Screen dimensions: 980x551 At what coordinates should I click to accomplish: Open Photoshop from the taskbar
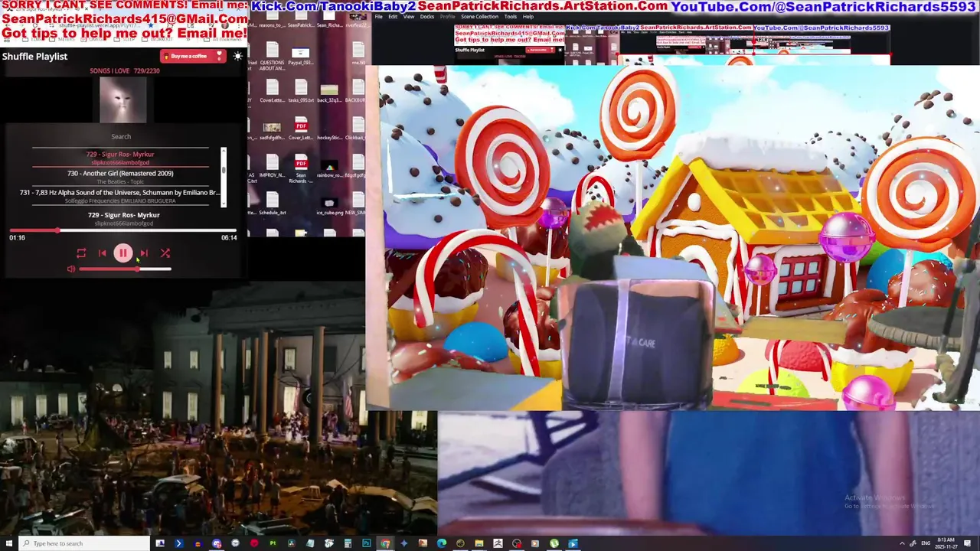[x=366, y=543]
